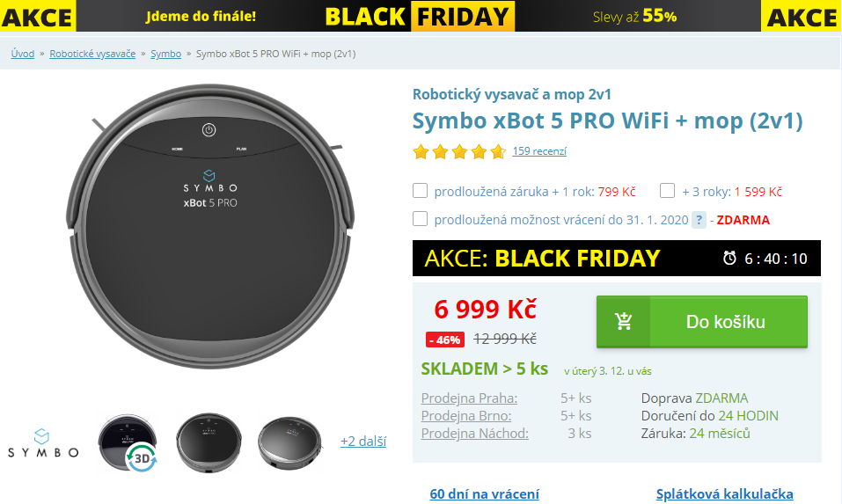
Task: Open the Prodejna Praha store link
Action: 469,398
